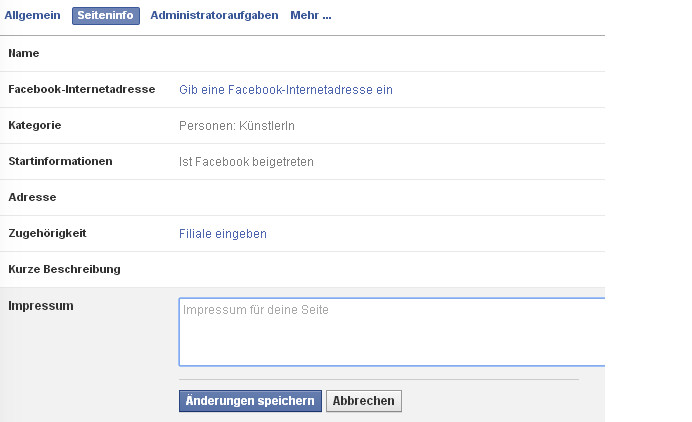This screenshot has width=692, height=422.
Task: Click the Kategorie row label
Action: click(35, 125)
